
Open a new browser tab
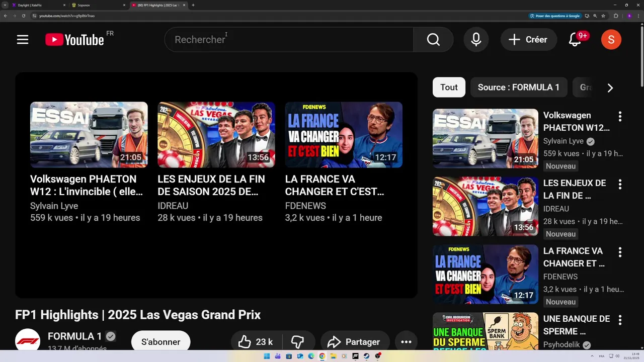click(193, 5)
